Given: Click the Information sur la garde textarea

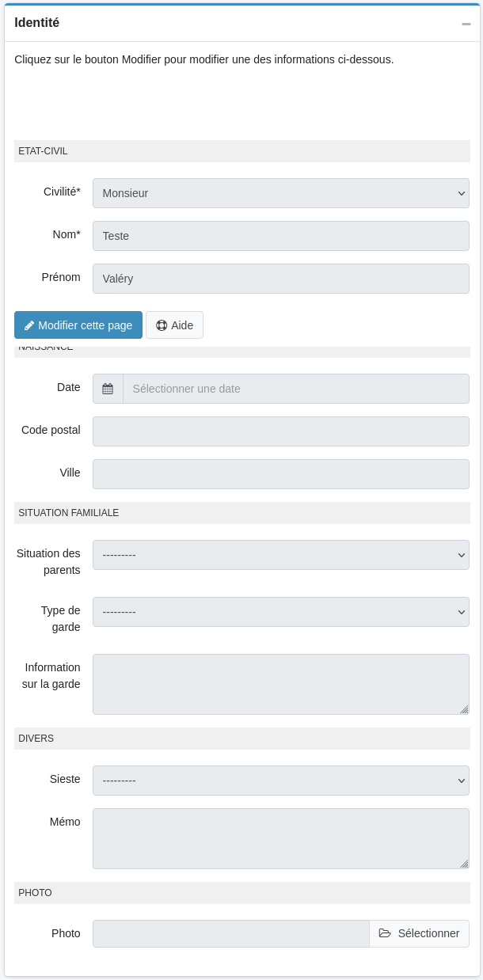Looking at the screenshot, I should pos(280,684).
